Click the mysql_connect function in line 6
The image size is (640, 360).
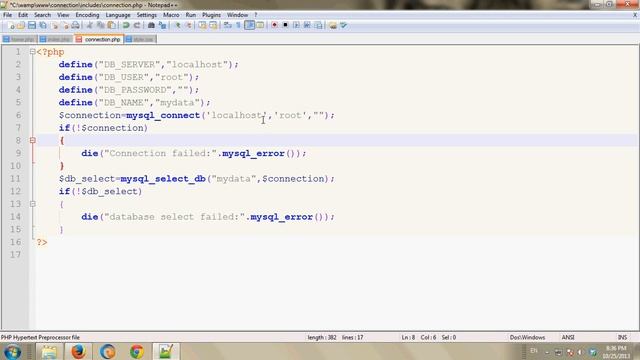click(x=163, y=116)
